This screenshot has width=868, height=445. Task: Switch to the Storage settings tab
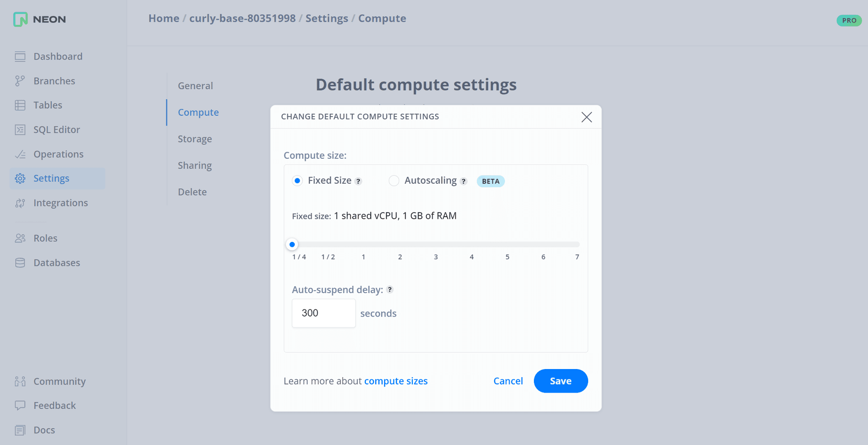click(195, 139)
